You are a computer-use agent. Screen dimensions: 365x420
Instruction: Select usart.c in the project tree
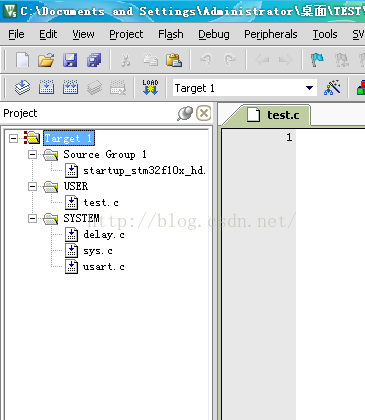[104, 267]
